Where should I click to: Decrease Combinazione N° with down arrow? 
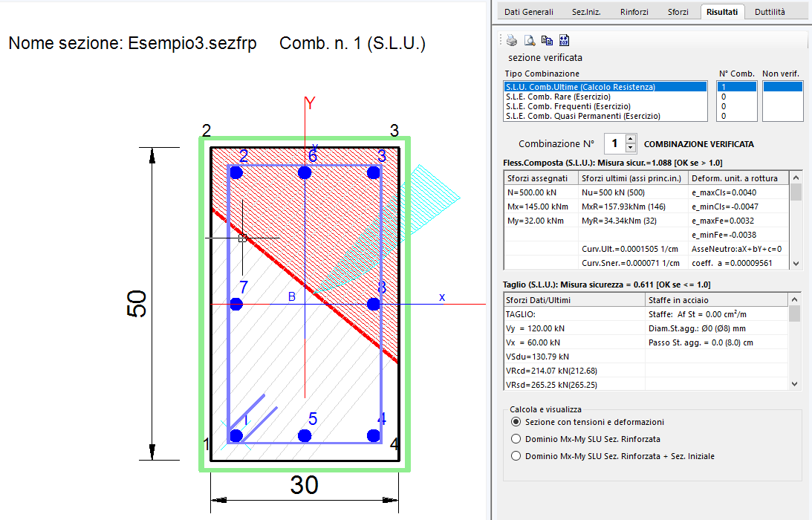[630, 148]
